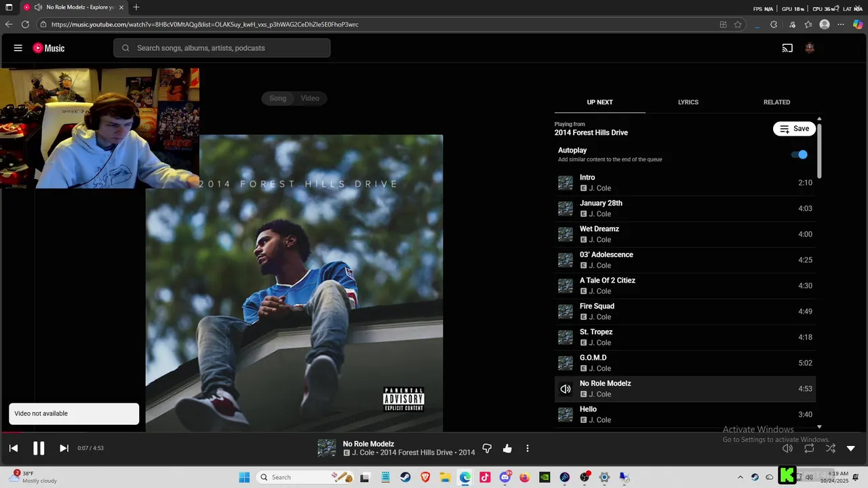Play A Tale Of 2 Citiez

pos(685,286)
